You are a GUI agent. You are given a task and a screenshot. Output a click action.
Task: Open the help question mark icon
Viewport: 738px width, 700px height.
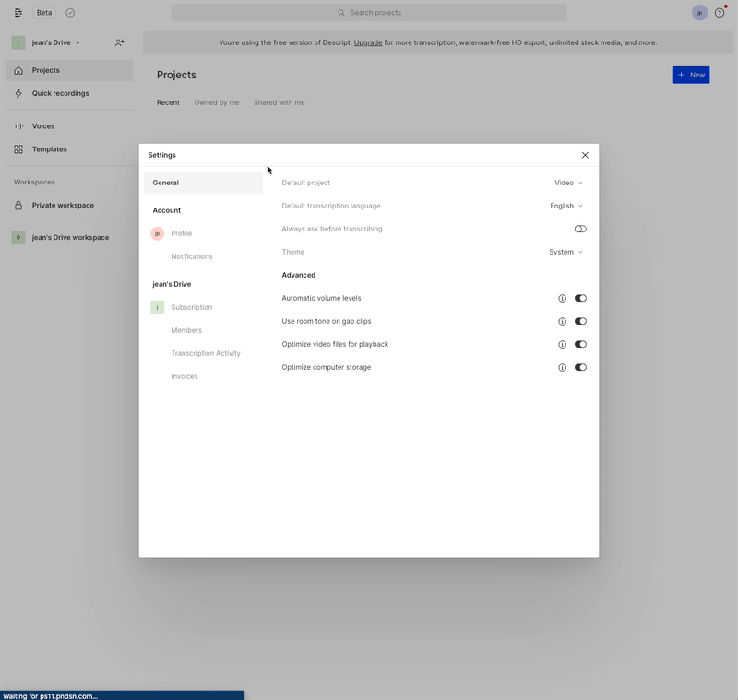tap(720, 13)
